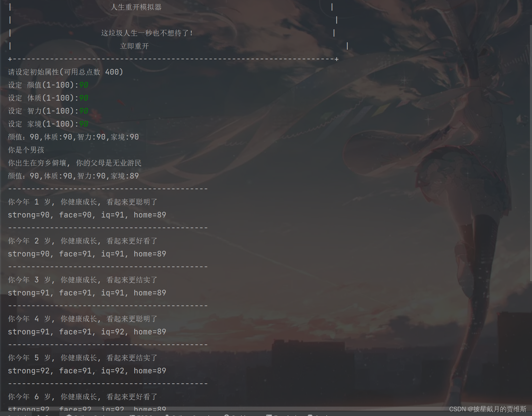Screen dimensions: 532x416
Task: Click the line 你出生在穷乡僻壤, 你的父母是无业游民
Action: (x=75, y=163)
